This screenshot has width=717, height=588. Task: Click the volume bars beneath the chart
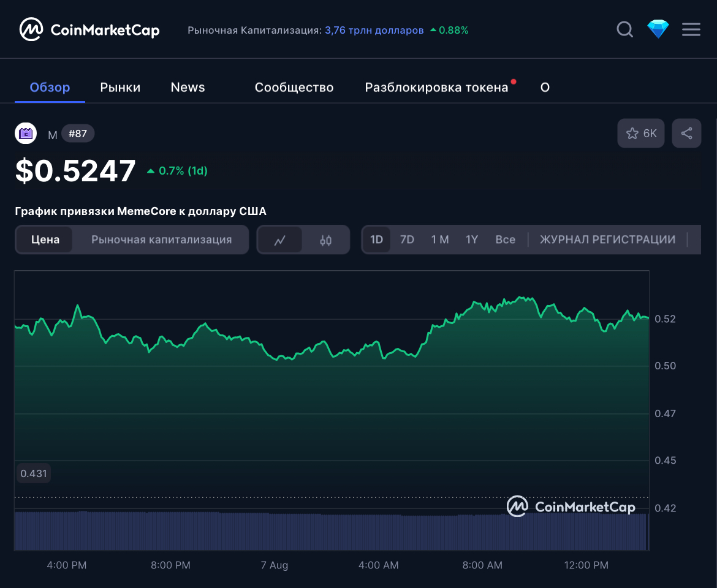[332, 532]
